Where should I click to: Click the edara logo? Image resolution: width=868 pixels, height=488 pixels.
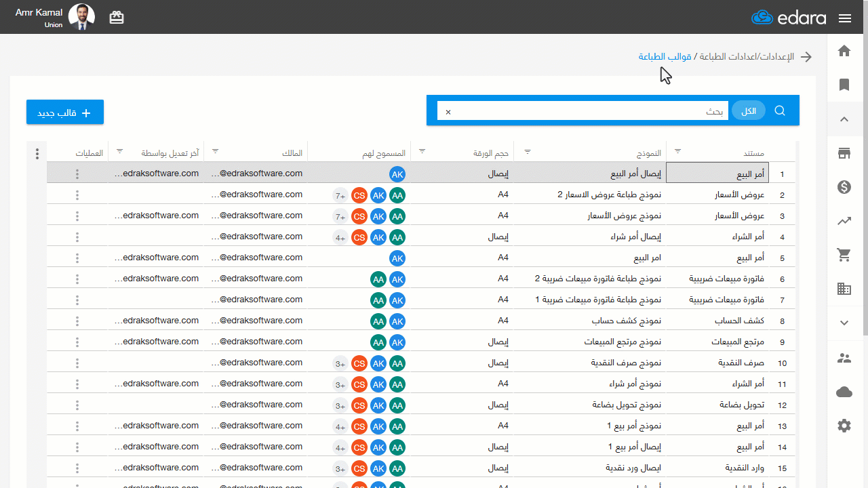coord(789,18)
